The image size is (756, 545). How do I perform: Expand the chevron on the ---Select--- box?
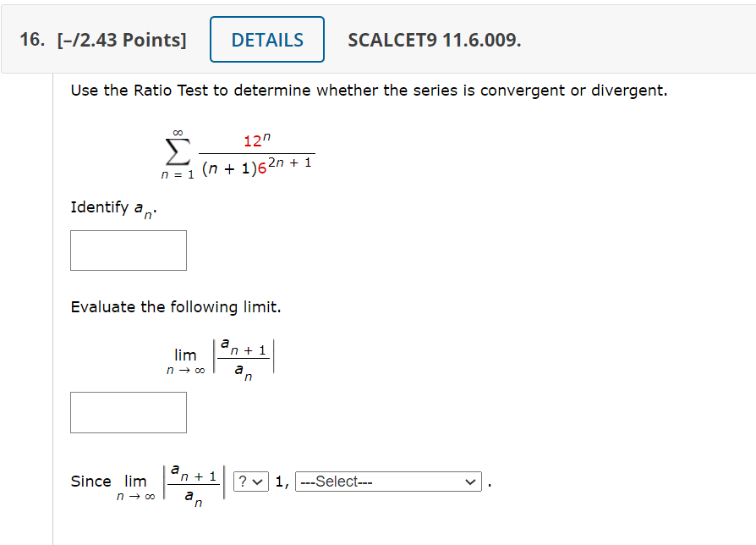[x=470, y=481]
